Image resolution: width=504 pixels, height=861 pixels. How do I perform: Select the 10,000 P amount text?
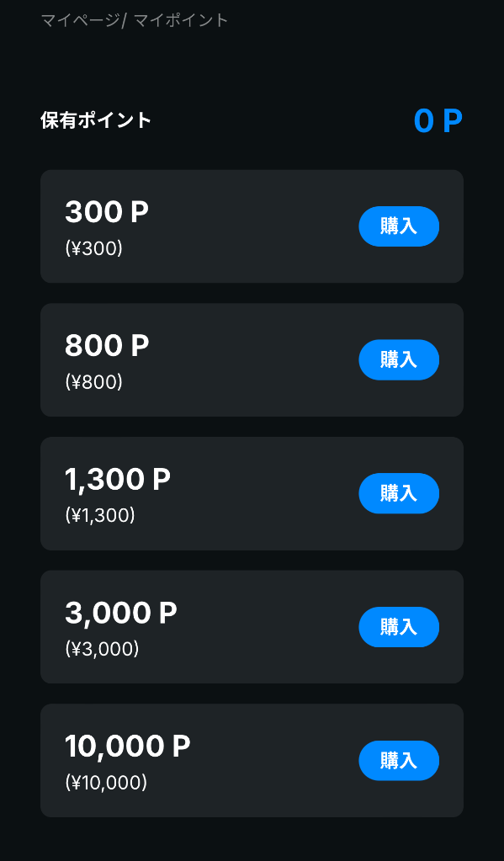tap(127, 747)
